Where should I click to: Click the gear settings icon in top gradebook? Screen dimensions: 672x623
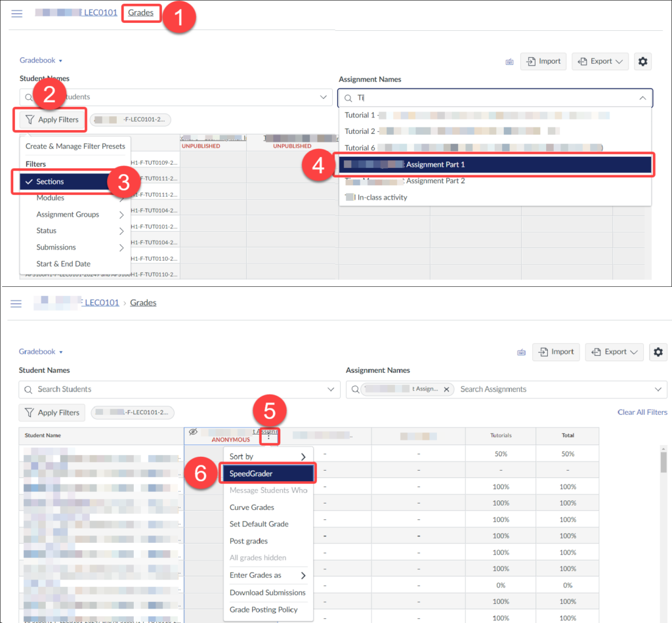pyautogui.click(x=642, y=61)
